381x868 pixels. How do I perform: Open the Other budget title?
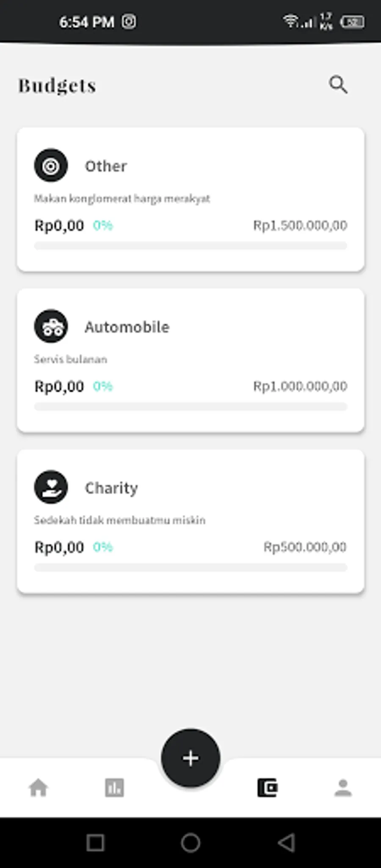coord(106,166)
